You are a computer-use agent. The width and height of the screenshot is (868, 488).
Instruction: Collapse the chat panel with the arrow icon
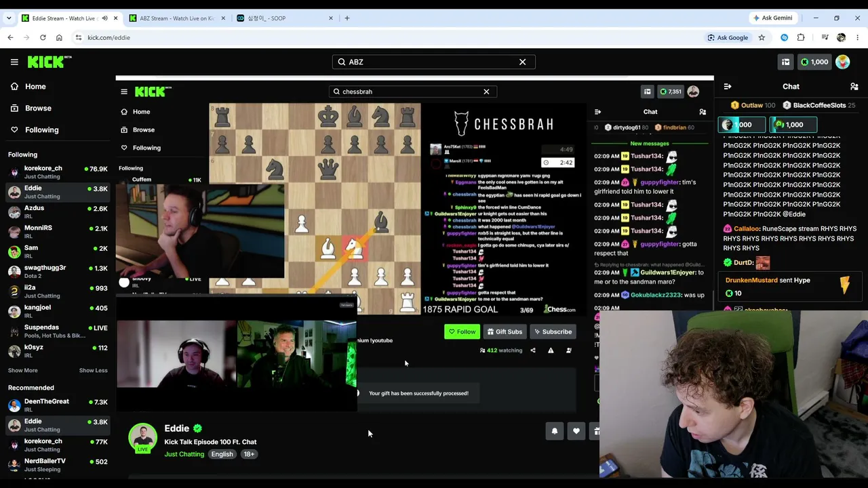click(728, 87)
